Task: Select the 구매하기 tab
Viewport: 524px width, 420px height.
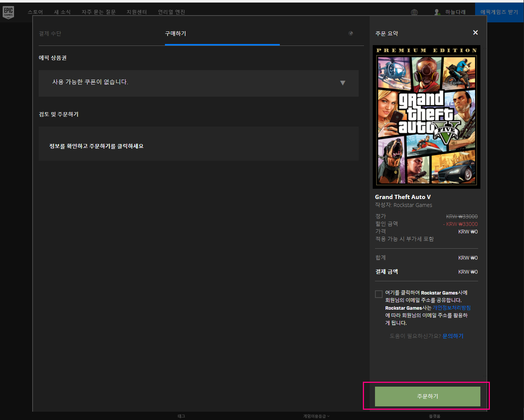Action: pos(176,33)
